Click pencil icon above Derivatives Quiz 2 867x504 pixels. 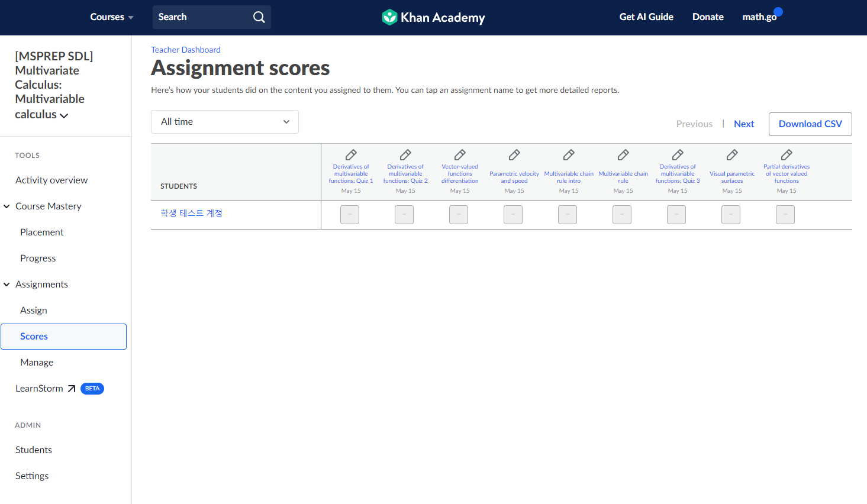tap(405, 155)
